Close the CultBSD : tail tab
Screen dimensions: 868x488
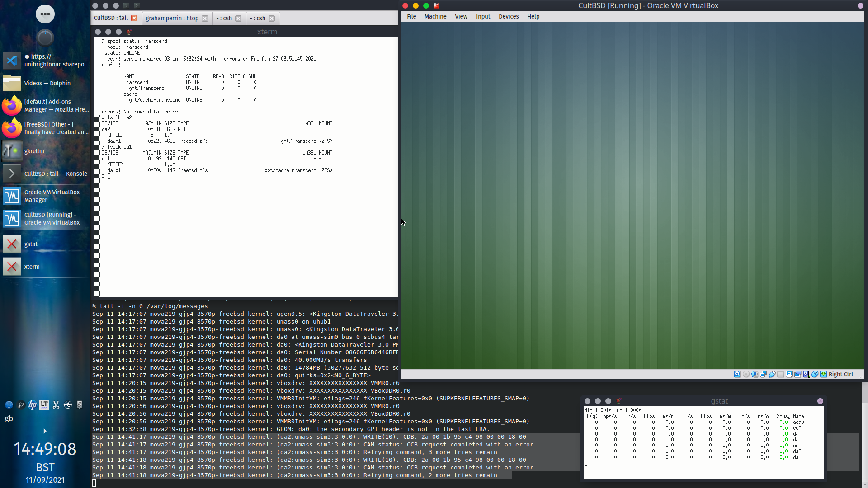[134, 18]
